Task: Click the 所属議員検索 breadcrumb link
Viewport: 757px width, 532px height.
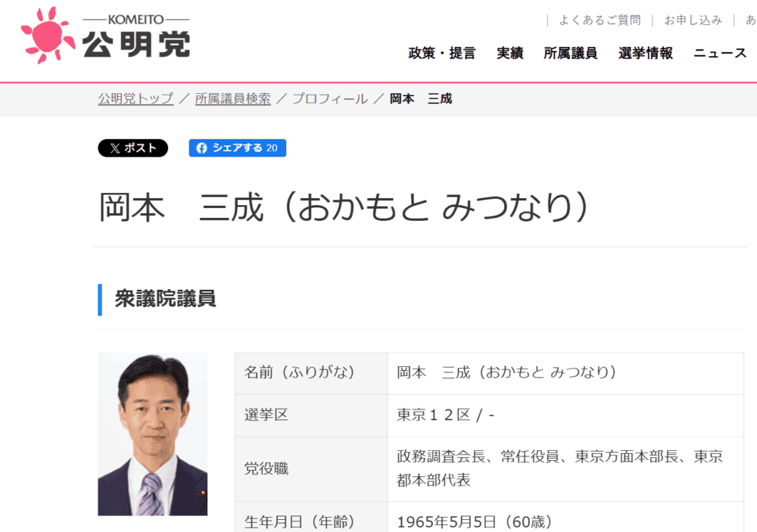Action: (x=232, y=98)
